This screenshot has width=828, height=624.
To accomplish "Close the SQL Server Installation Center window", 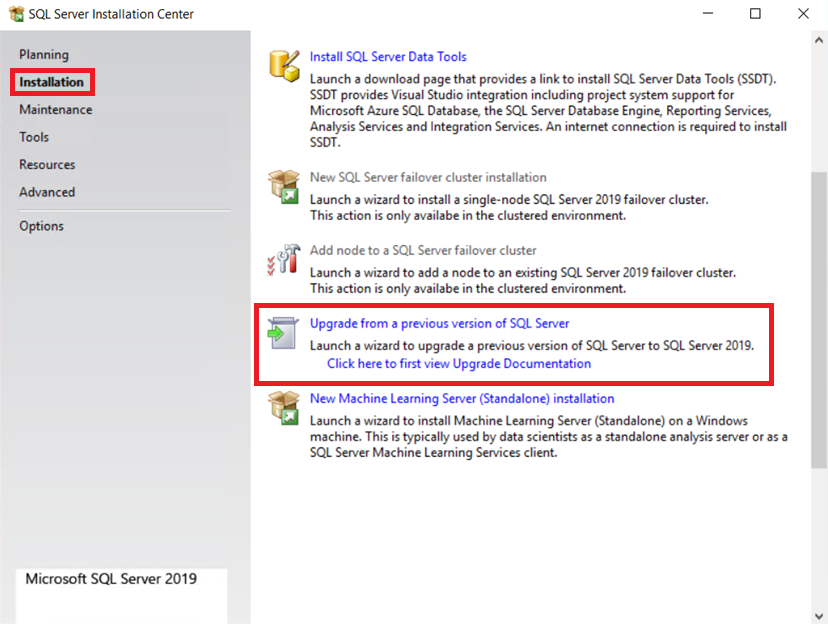I will 803,13.
